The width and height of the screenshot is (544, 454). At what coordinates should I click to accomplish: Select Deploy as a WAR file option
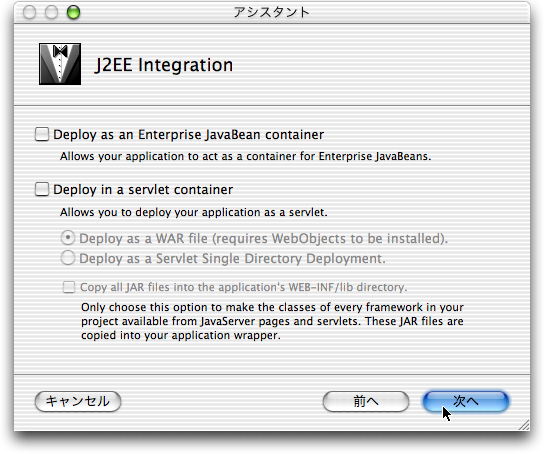point(68,238)
